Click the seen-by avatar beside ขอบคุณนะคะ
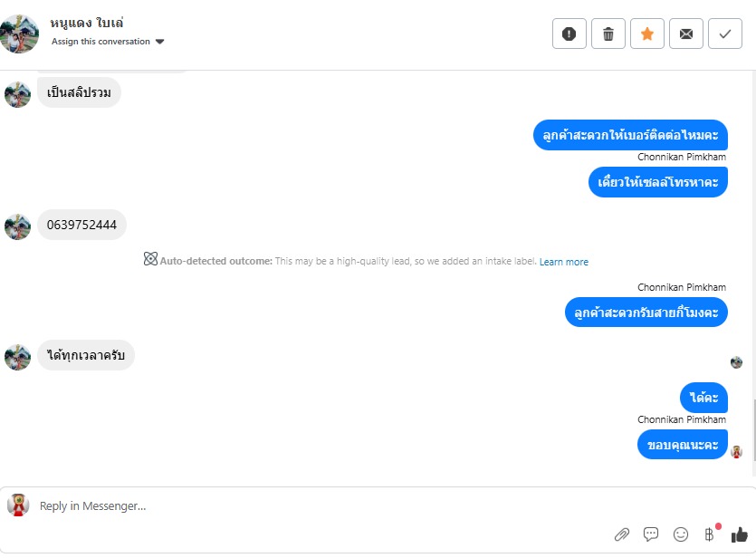The height and width of the screenshot is (558, 756). pyautogui.click(x=737, y=452)
